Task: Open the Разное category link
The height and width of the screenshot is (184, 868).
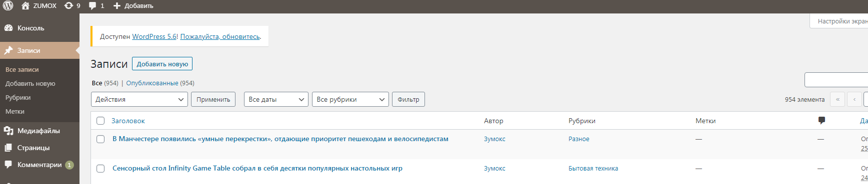Action: [x=579, y=139]
